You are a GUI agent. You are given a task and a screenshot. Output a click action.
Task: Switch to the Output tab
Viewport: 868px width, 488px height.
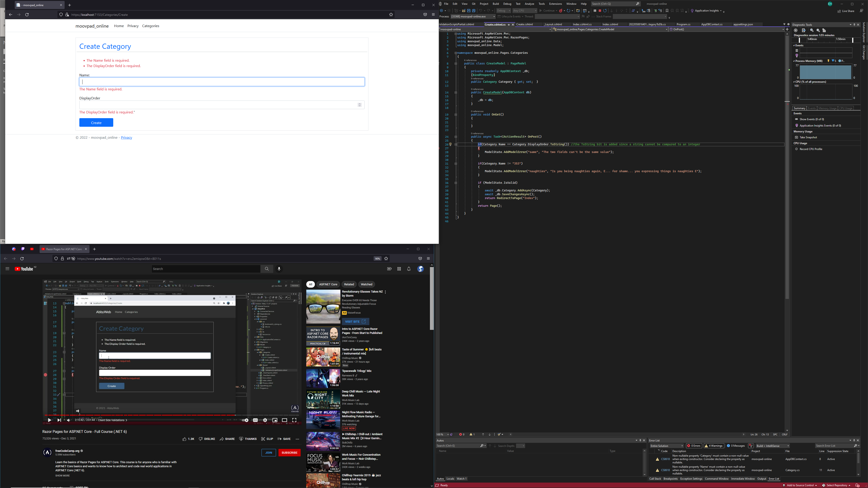(x=762, y=479)
